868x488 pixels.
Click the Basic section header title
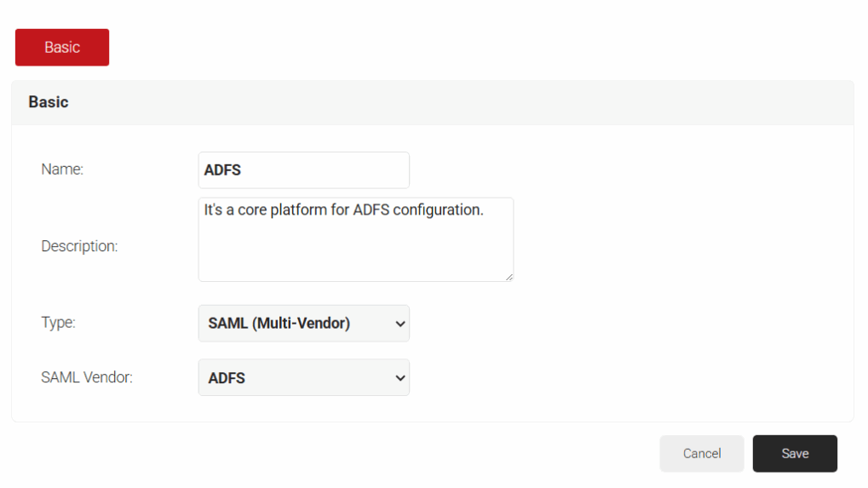49,102
